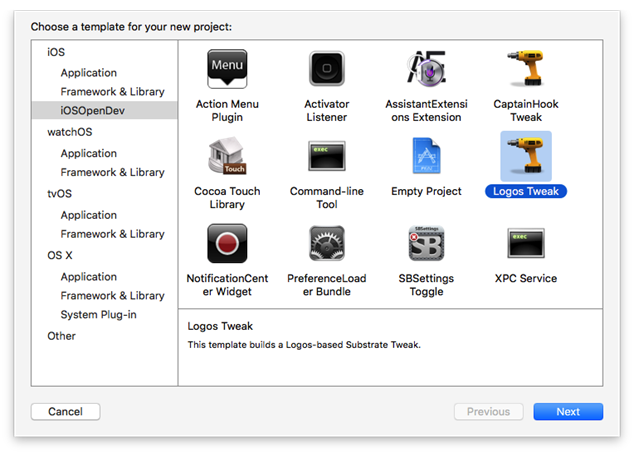Click the Next button

click(x=568, y=412)
